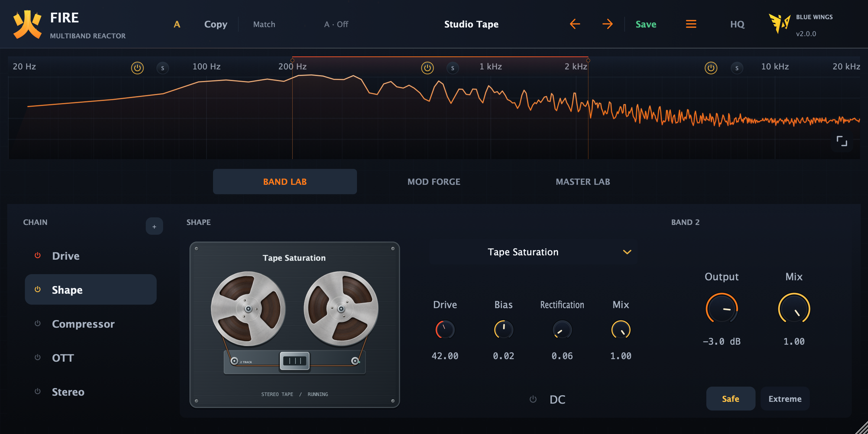
Task: Open the Tape Saturation type dropdown
Action: point(533,252)
